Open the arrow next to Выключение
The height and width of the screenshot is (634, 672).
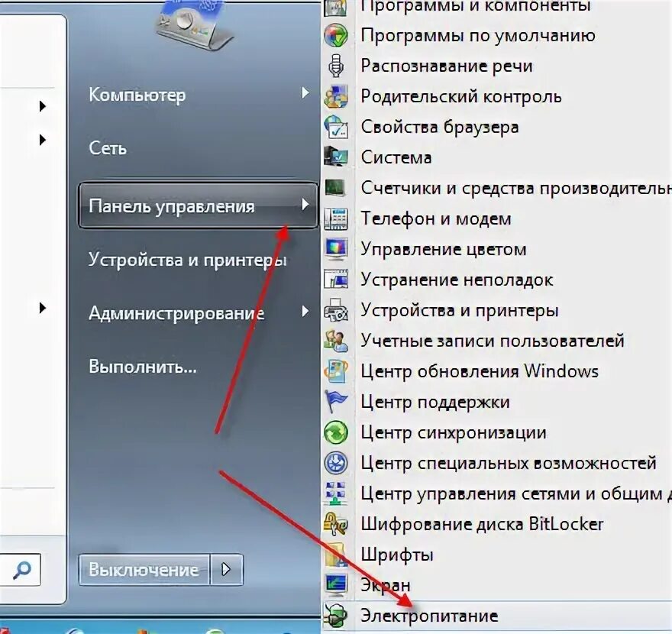[226, 570]
